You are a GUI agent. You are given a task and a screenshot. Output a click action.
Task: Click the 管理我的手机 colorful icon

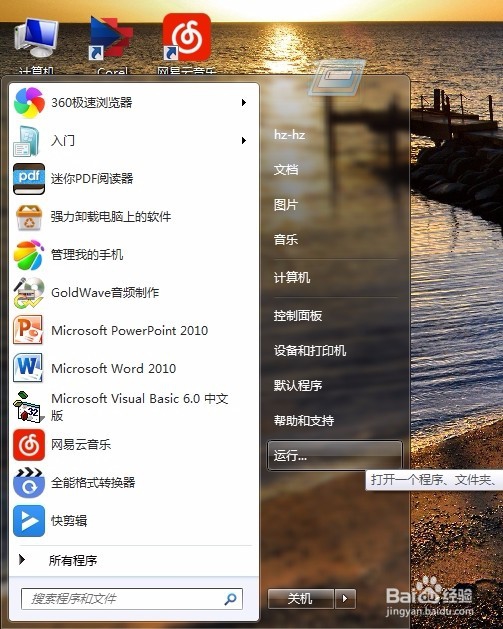pos(28,255)
